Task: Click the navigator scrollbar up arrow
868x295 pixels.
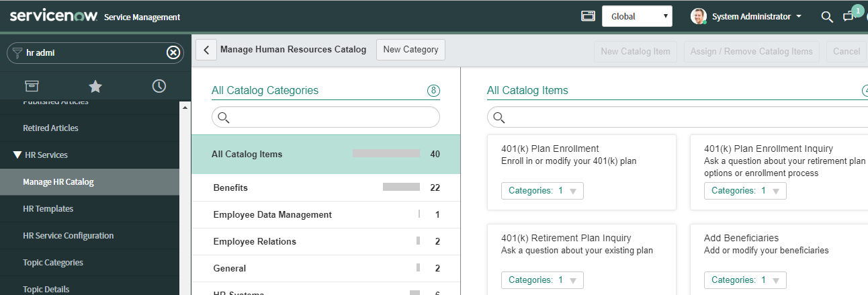Action: click(185, 106)
